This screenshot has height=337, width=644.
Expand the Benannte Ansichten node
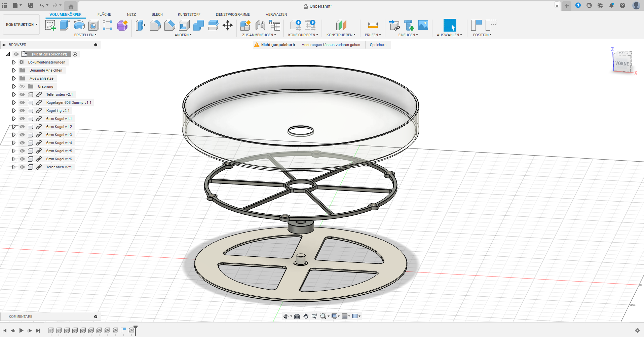14,70
